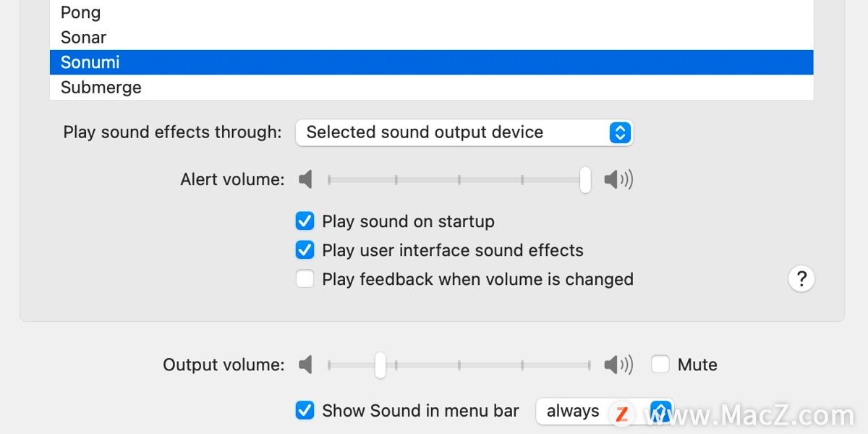Enable Play feedback when volume is changed
Viewport: 868px width, 434px height.
(305, 278)
